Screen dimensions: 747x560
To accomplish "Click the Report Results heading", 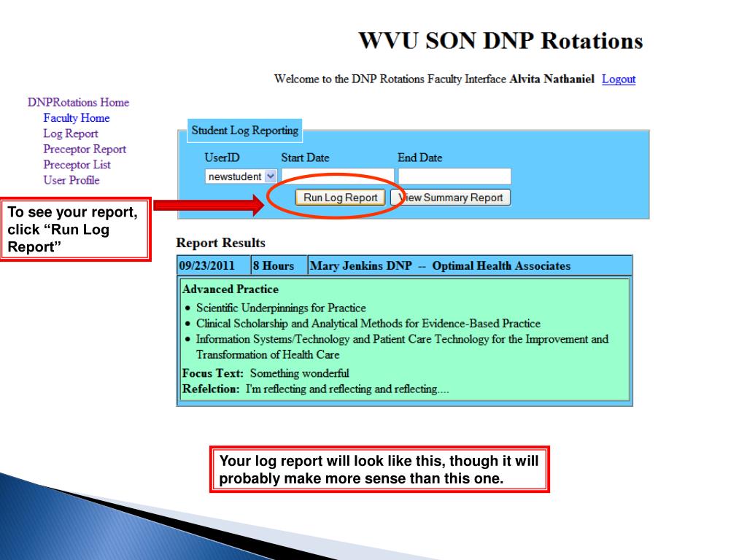I will [x=220, y=243].
